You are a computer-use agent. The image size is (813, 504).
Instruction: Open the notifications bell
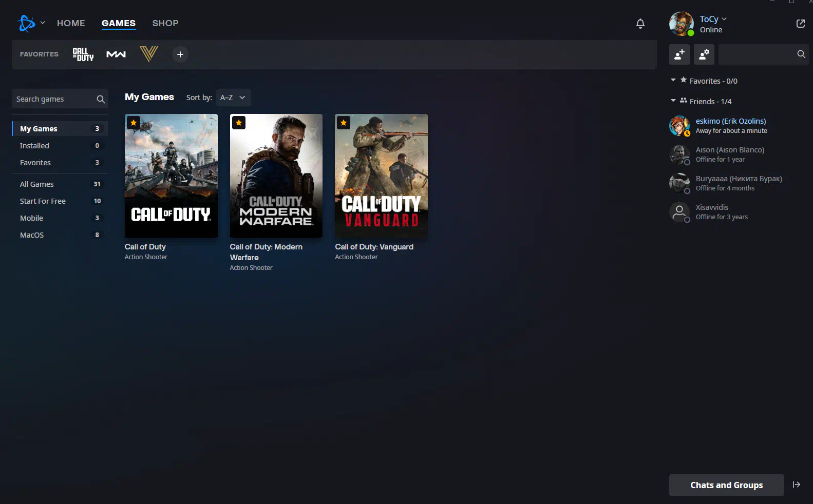pos(640,24)
